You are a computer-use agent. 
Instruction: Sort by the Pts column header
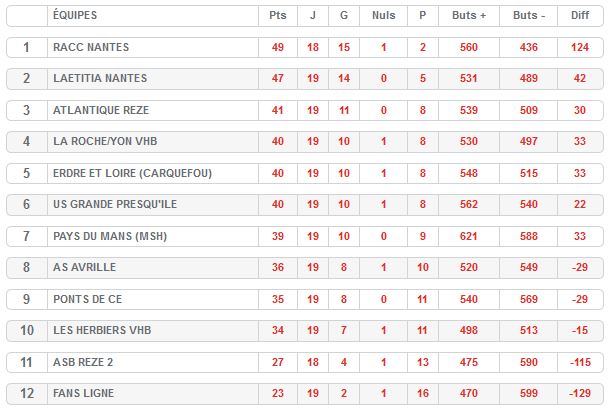(277, 16)
